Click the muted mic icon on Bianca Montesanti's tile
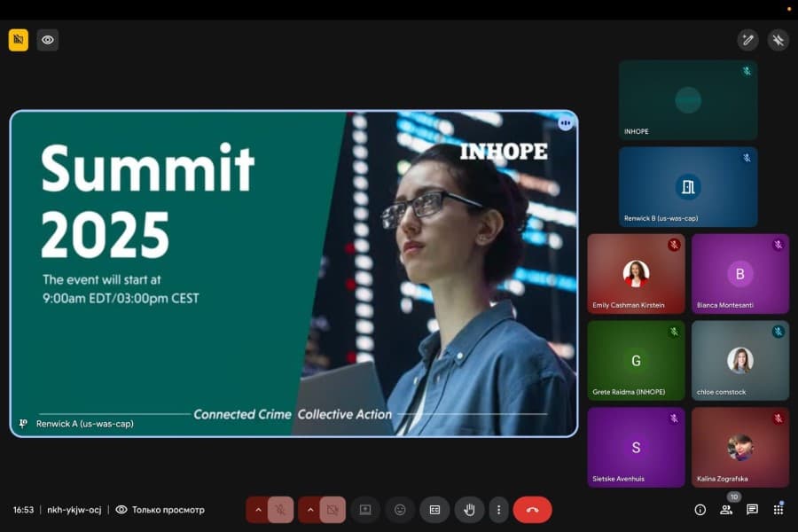798x532 pixels. coord(778,245)
